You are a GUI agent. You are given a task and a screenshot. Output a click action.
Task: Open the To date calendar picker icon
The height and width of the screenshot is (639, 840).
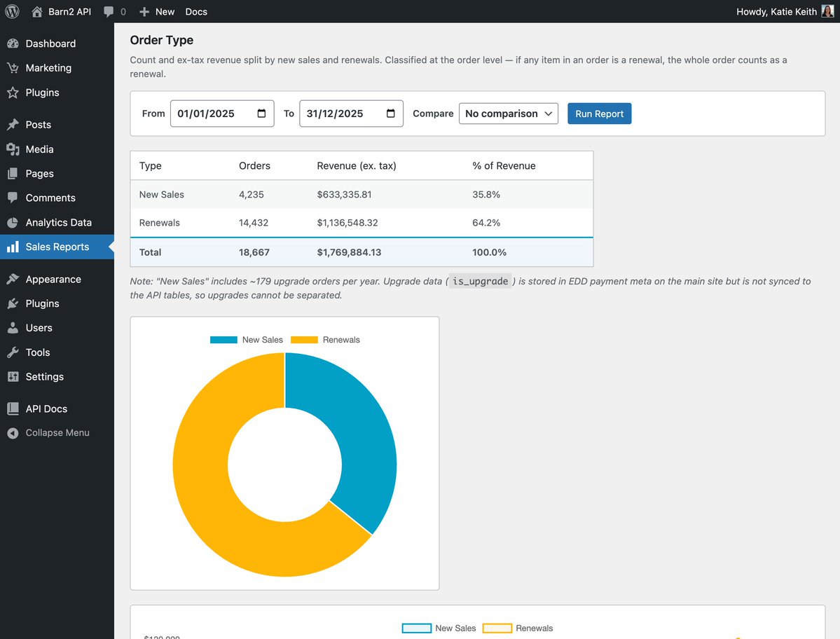coord(390,114)
